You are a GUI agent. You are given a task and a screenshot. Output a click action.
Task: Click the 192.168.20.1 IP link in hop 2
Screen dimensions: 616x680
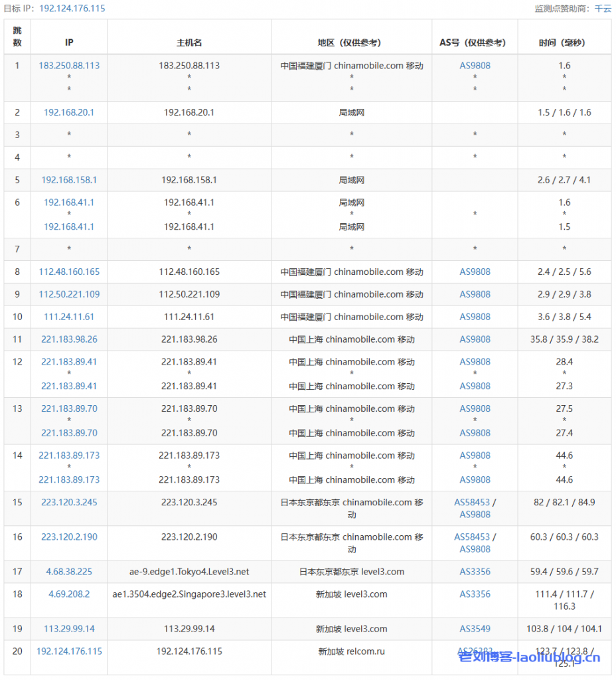[x=69, y=112]
